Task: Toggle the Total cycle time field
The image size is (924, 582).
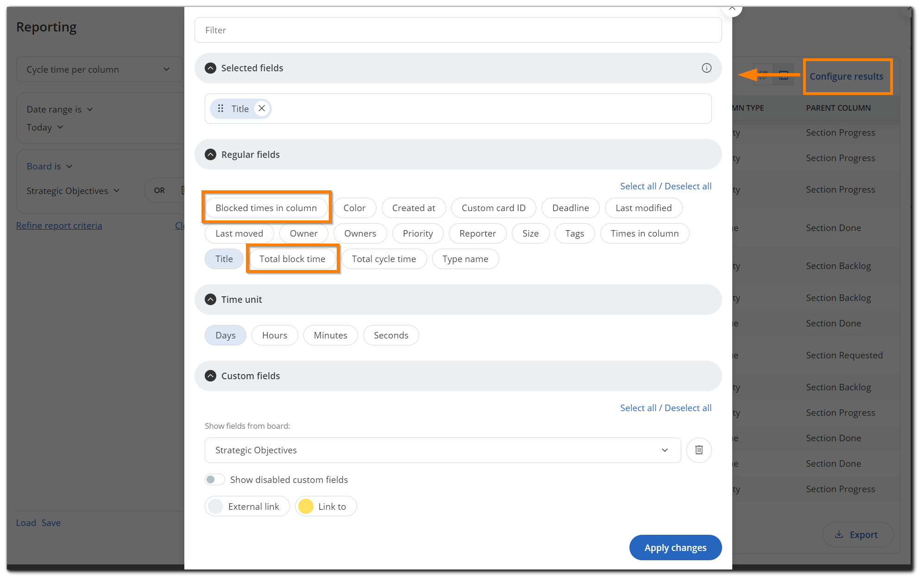Action: tap(383, 259)
